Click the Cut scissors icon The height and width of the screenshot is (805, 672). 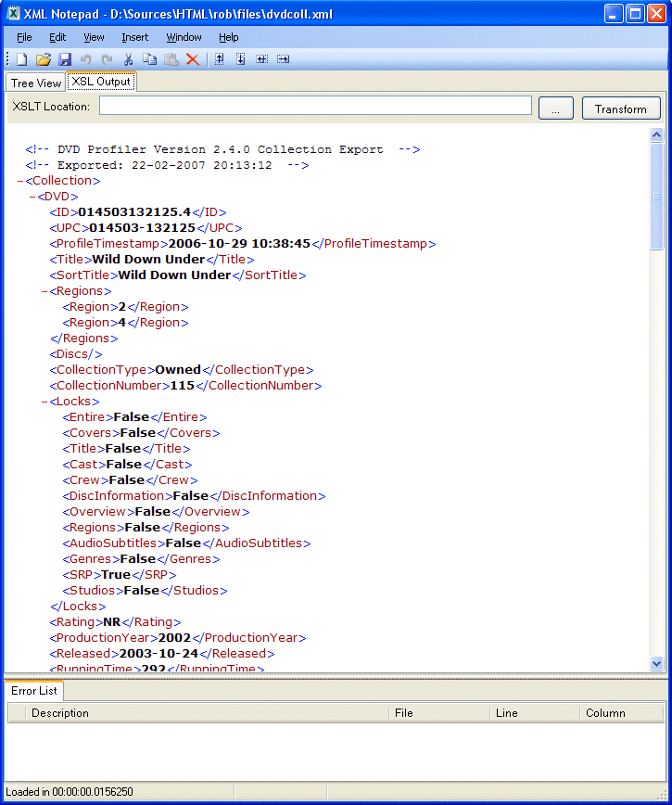[128, 59]
